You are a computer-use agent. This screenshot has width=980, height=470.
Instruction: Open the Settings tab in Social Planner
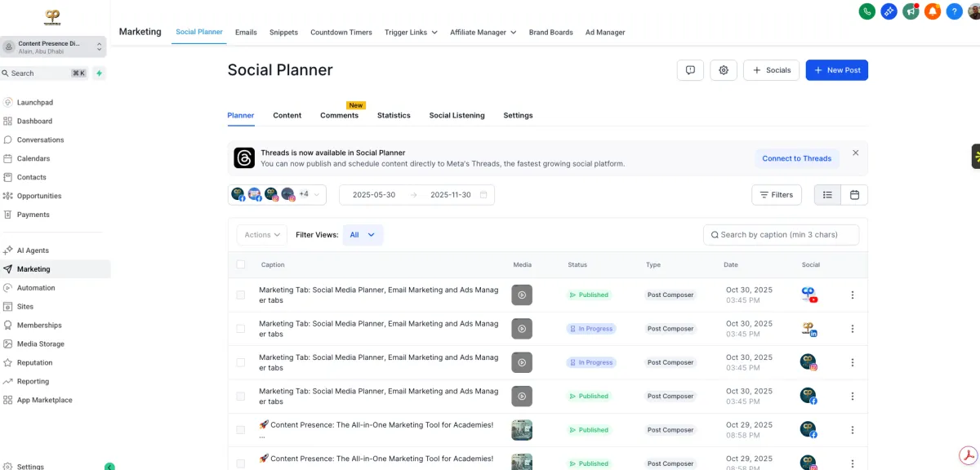click(518, 116)
